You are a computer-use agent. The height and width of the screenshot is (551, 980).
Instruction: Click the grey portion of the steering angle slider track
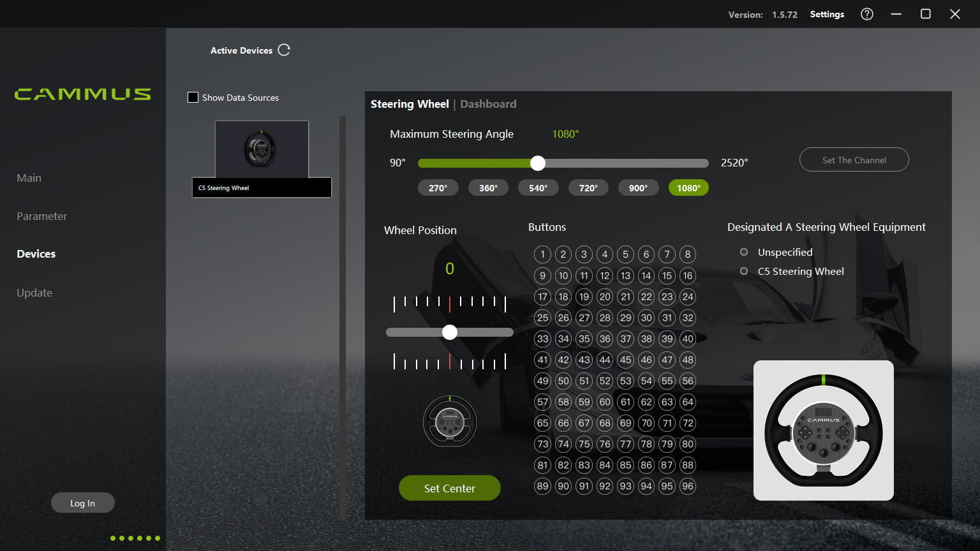(627, 163)
